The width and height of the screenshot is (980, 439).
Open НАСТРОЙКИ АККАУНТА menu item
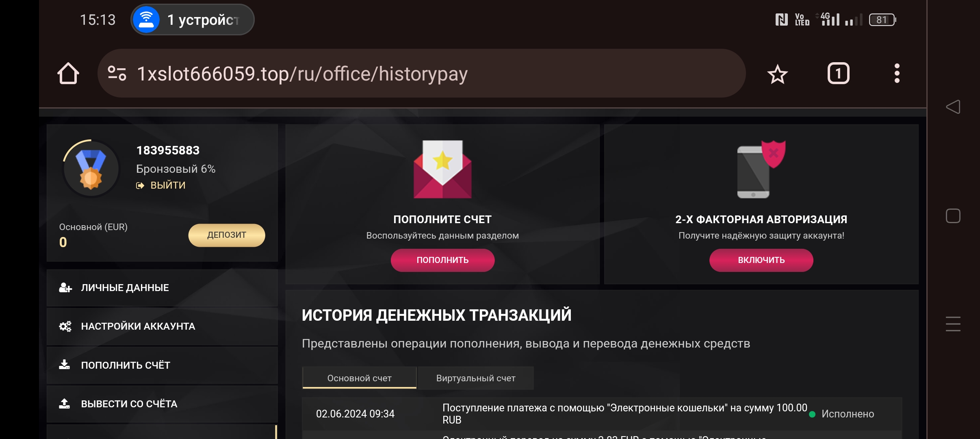pyautogui.click(x=162, y=326)
